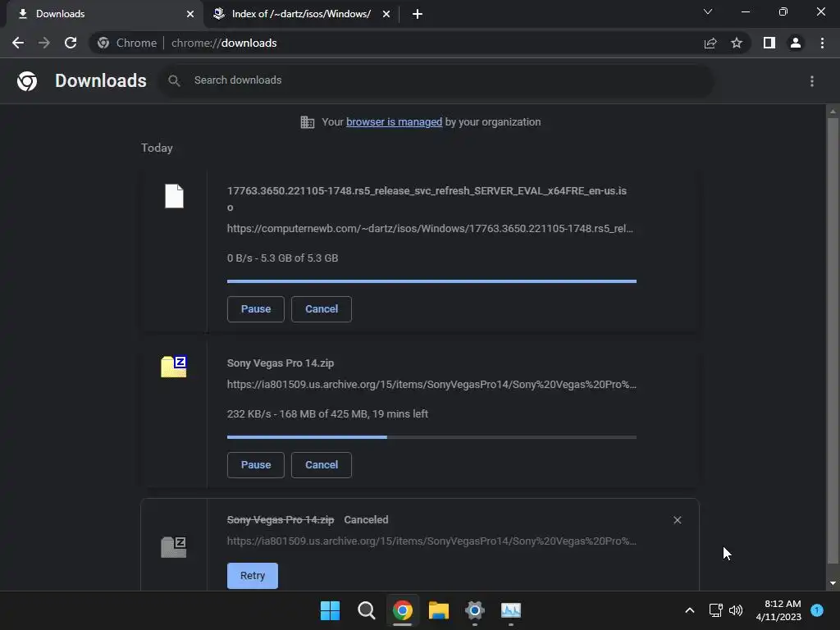Bookmark this tab with the star icon
840x630 pixels.
[x=737, y=43]
